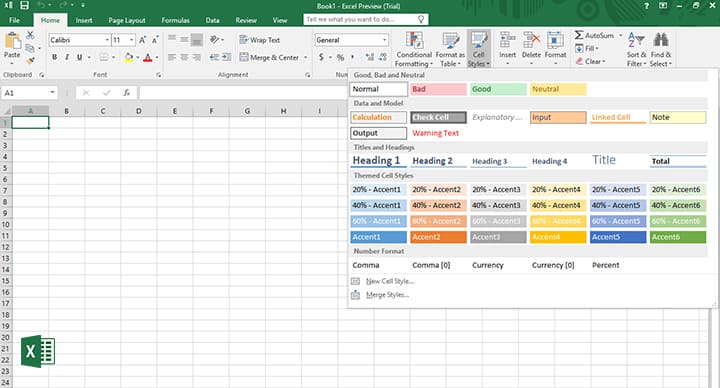Open Find & Select binoculars menu
The width and height of the screenshot is (720, 388).
pos(661,50)
